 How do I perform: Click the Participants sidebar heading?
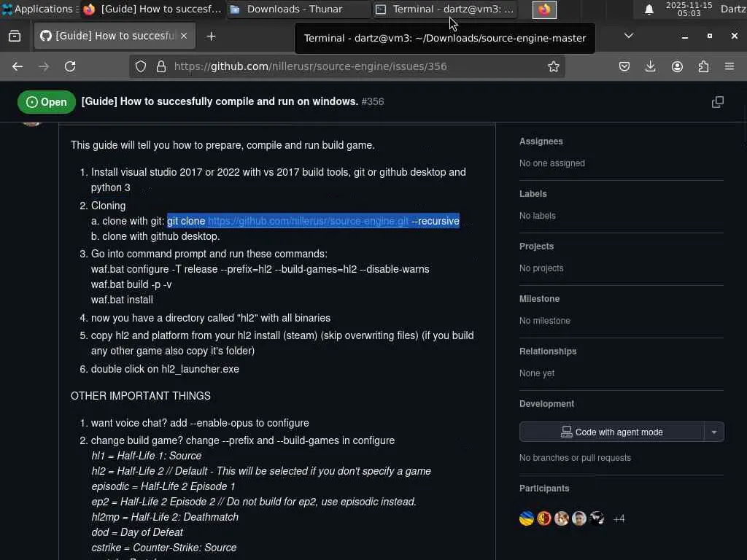[x=544, y=488]
